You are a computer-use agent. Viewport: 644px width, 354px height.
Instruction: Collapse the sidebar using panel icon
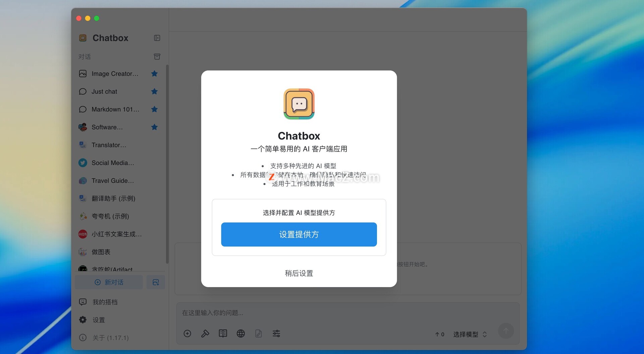(157, 38)
